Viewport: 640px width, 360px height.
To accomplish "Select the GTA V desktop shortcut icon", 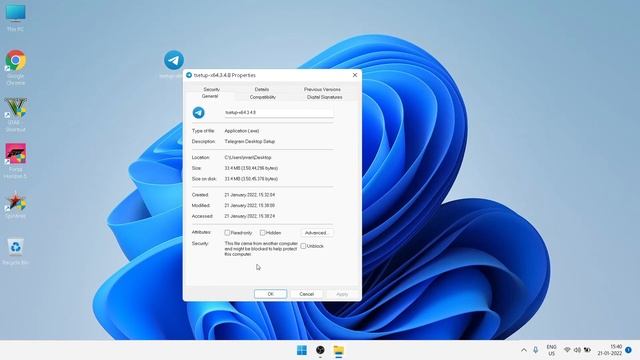I will click(x=16, y=107).
